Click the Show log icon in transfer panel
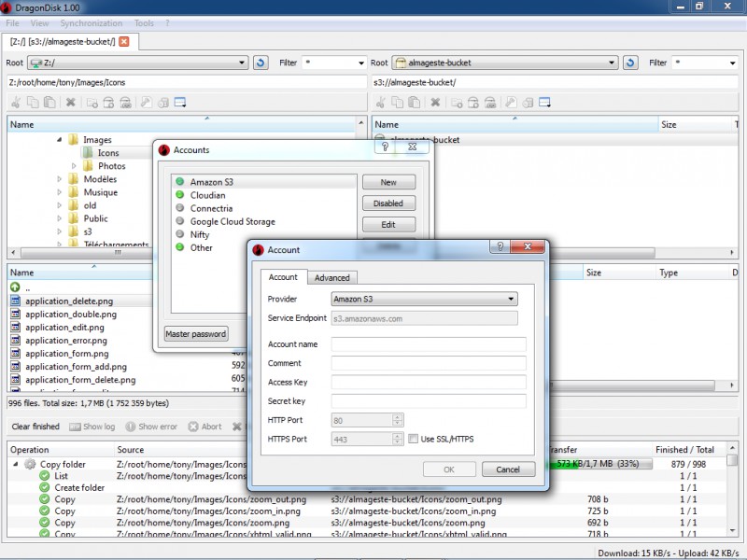This screenshot has height=560, width=747. click(76, 427)
